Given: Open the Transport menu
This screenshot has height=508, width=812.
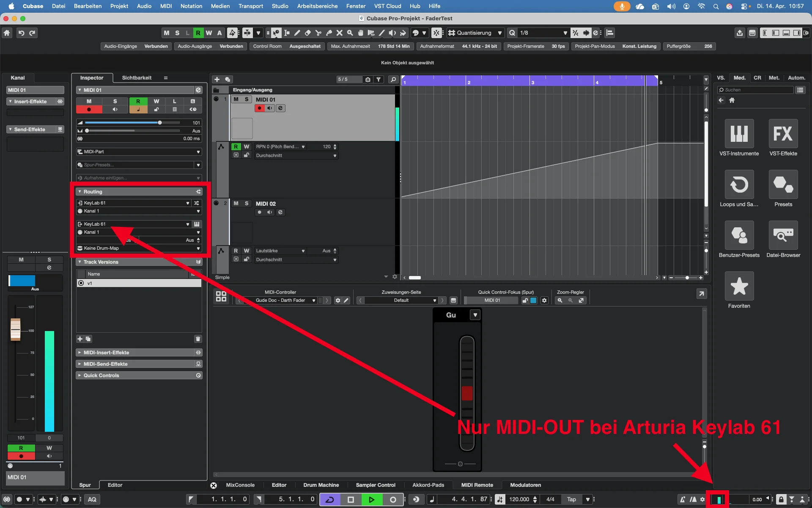Looking at the screenshot, I should (x=250, y=6).
